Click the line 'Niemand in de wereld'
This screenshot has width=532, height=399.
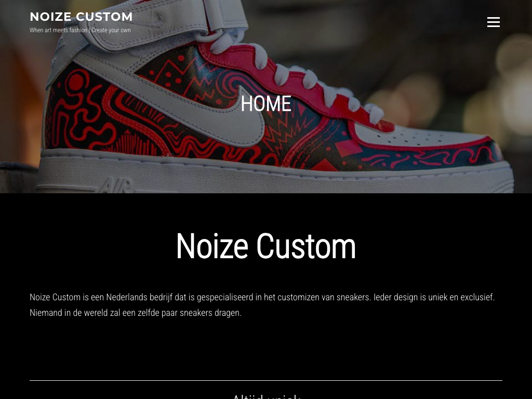136,313
